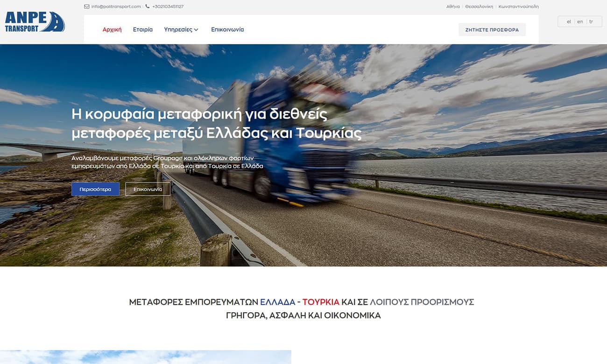This screenshot has width=607, height=364.
Task: Click the blue word ΕΛΛΑΔΑ in heading
Action: click(278, 302)
